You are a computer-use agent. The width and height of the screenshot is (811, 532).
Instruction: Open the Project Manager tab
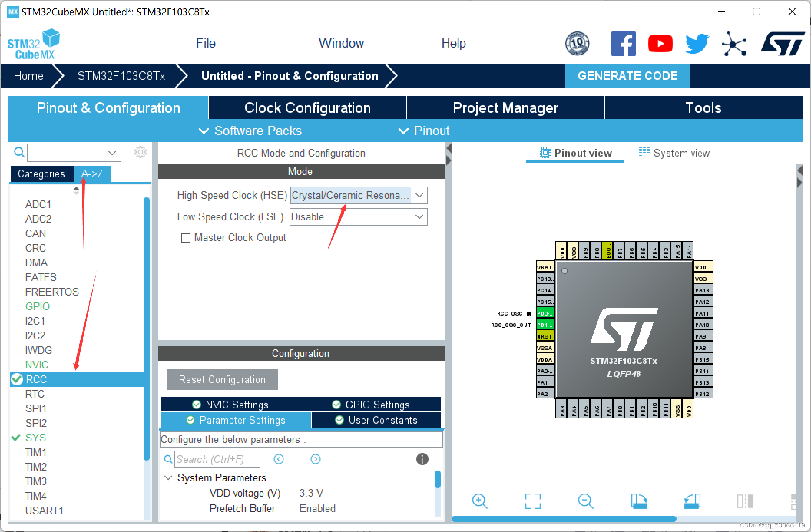505,107
